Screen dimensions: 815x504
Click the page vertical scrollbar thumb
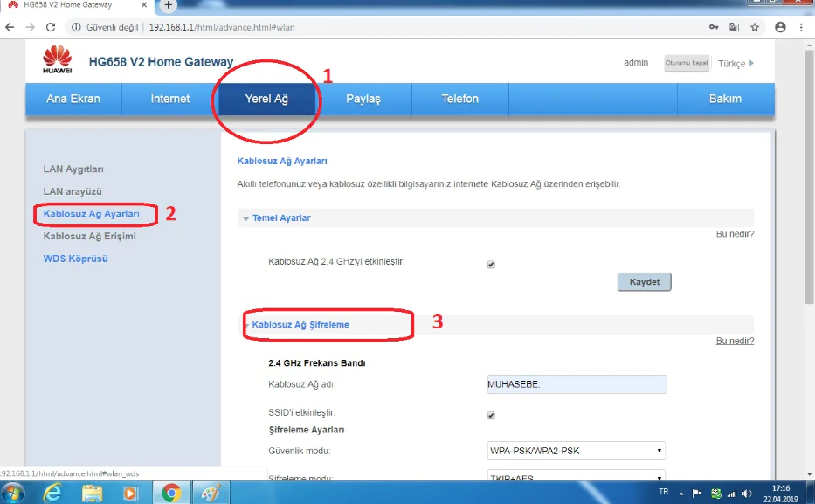click(809, 176)
